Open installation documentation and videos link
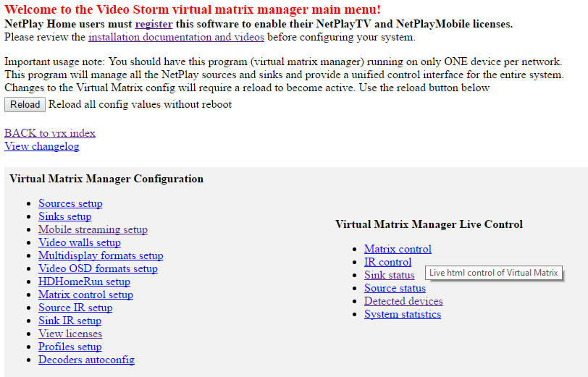 pos(176,37)
